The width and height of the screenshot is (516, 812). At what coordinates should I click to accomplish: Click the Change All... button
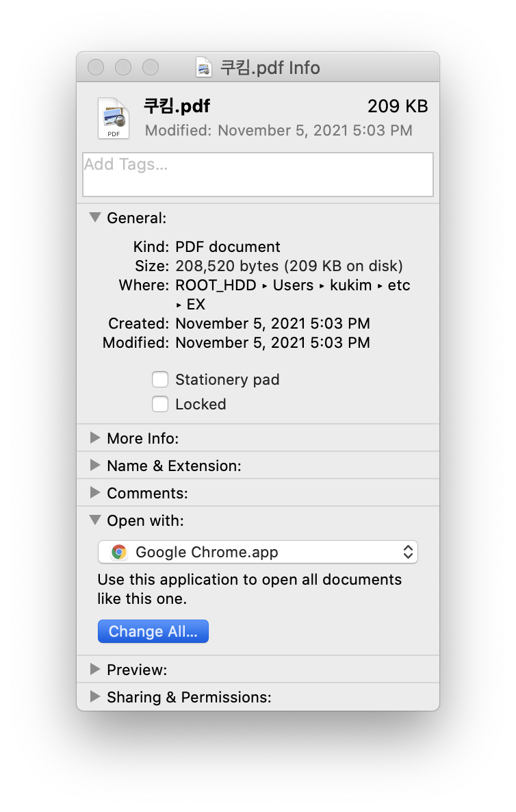153,631
